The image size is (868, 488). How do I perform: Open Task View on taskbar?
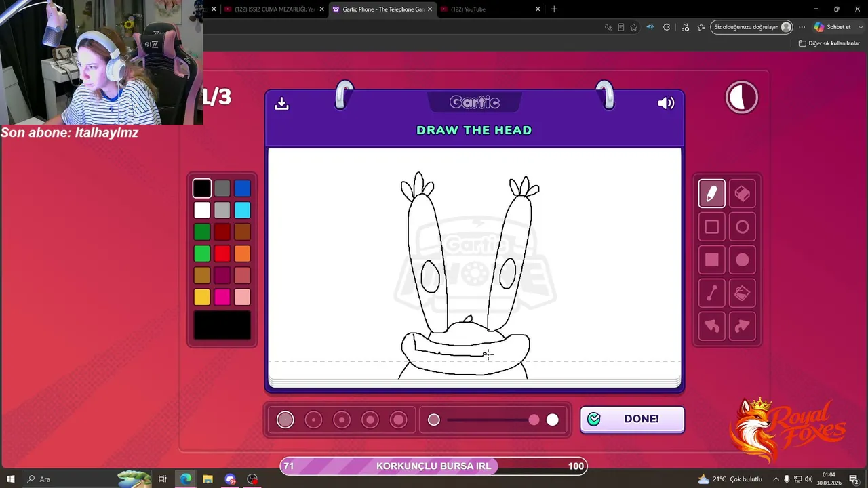(x=163, y=479)
